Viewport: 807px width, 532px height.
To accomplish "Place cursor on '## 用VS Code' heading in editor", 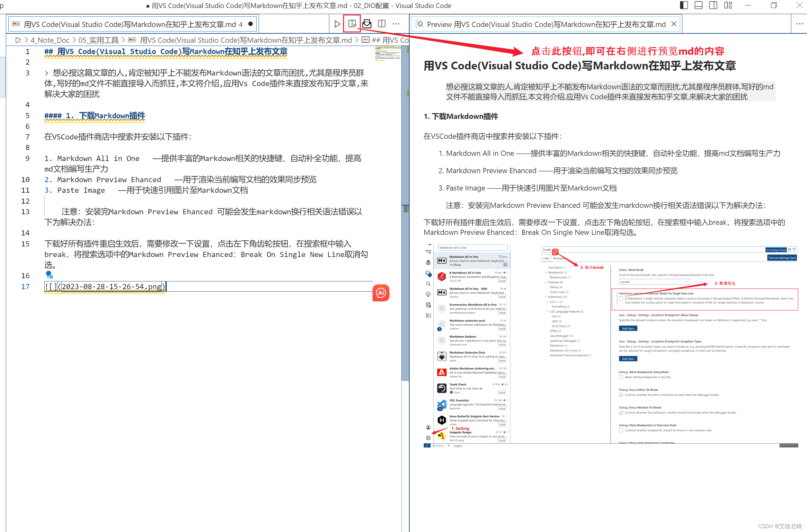I will click(166, 52).
